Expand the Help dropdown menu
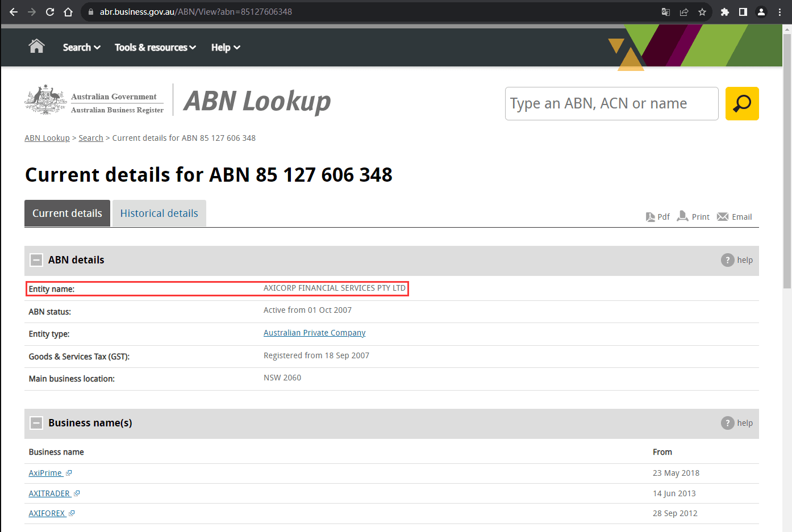Image resolution: width=792 pixels, height=532 pixels. click(226, 48)
